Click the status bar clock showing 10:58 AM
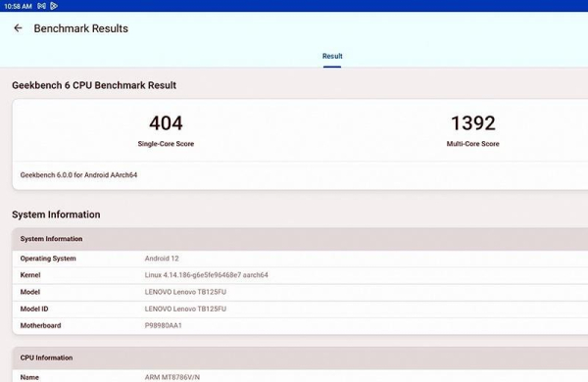 click(x=18, y=6)
